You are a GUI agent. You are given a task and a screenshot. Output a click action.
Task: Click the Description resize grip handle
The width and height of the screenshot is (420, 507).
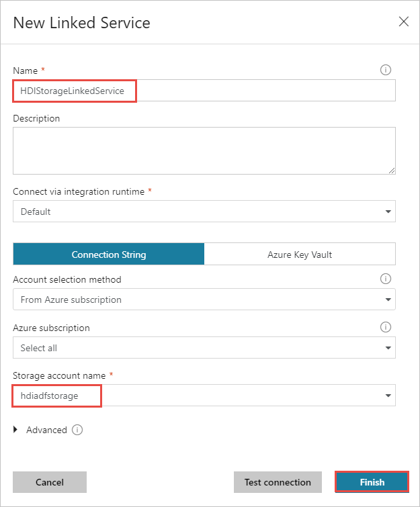pyautogui.click(x=391, y=171)
